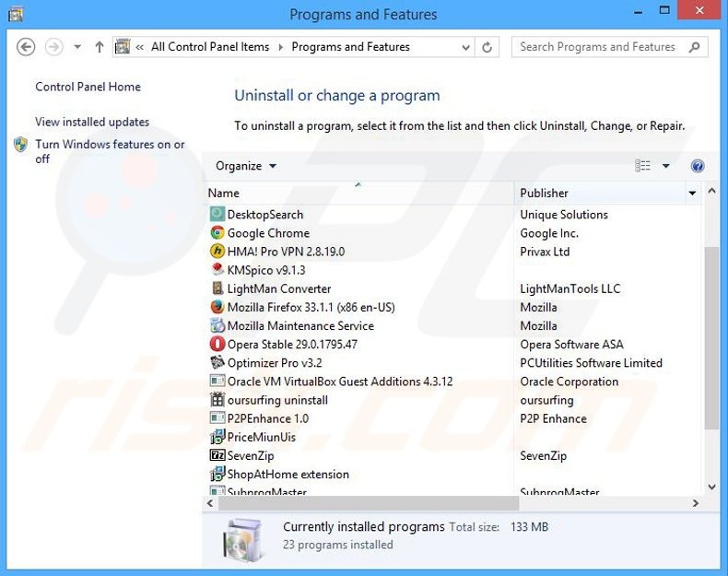The width and height of the screenshot is (728, 576).
Task: Click Opera Software ASA publisher cell
Action: [x=571, y=345]
